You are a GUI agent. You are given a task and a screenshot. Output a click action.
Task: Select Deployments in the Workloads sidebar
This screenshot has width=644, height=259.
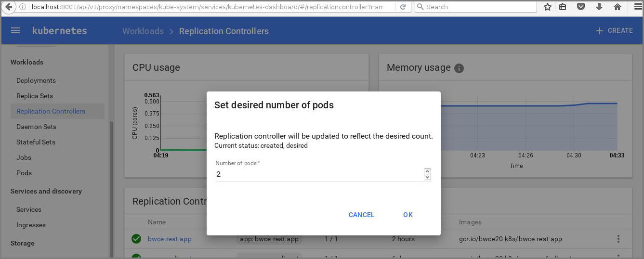click(36, 80)
